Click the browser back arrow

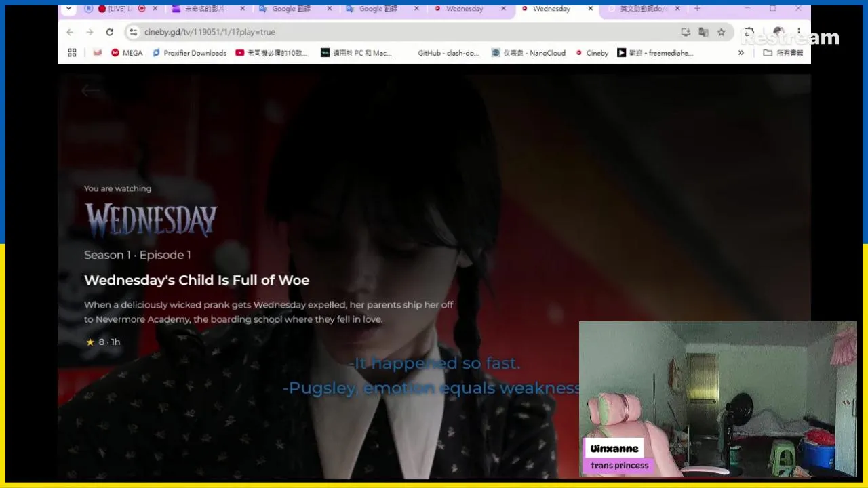[x=70, y=32]
